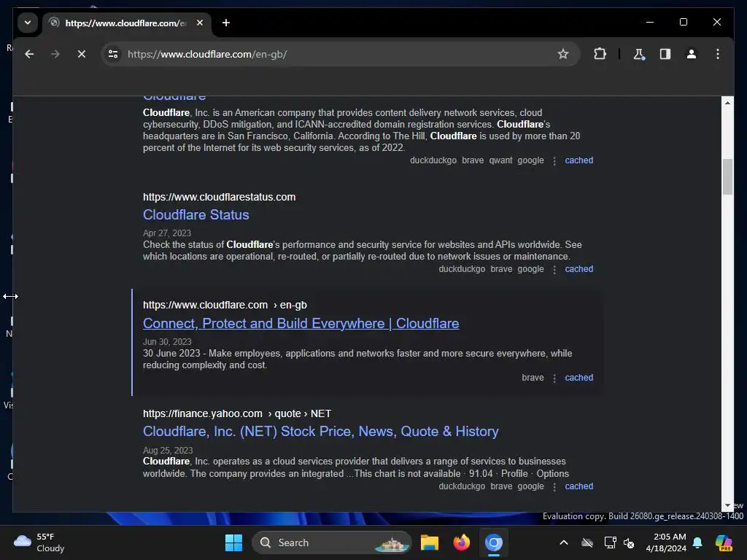Screen dimensions: 747x560
Task: Click the forward navigation arrow
Action: pyautogui.click(x=55, y=54)
